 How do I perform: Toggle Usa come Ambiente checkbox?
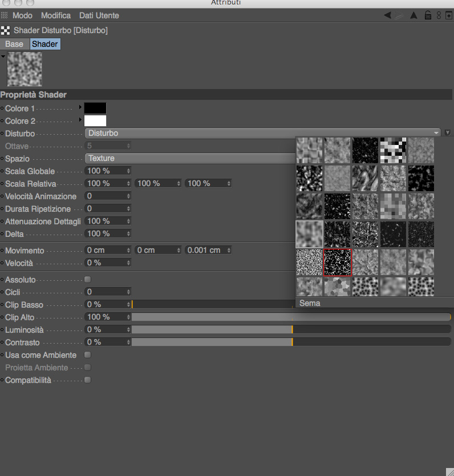pyautogui.click(x=88, y=355)
